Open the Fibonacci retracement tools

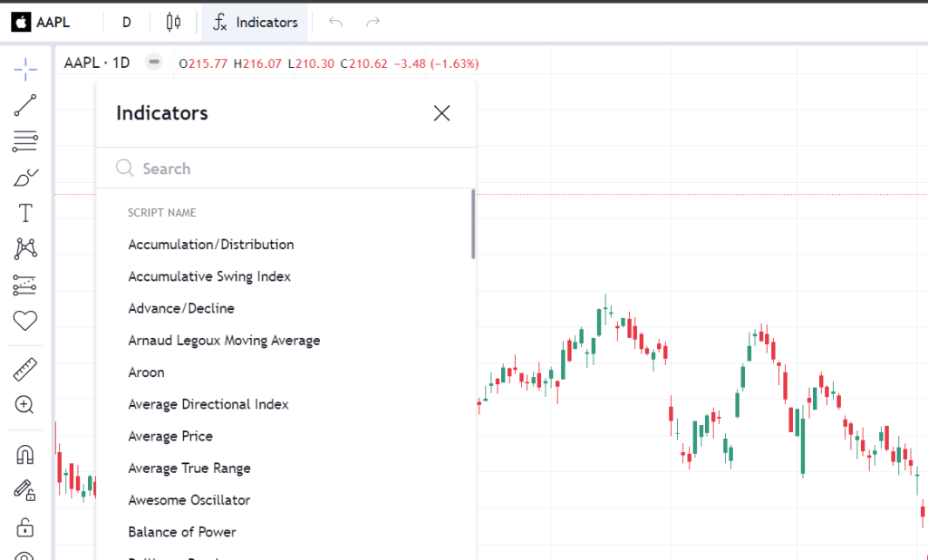(x=25, y=140)
